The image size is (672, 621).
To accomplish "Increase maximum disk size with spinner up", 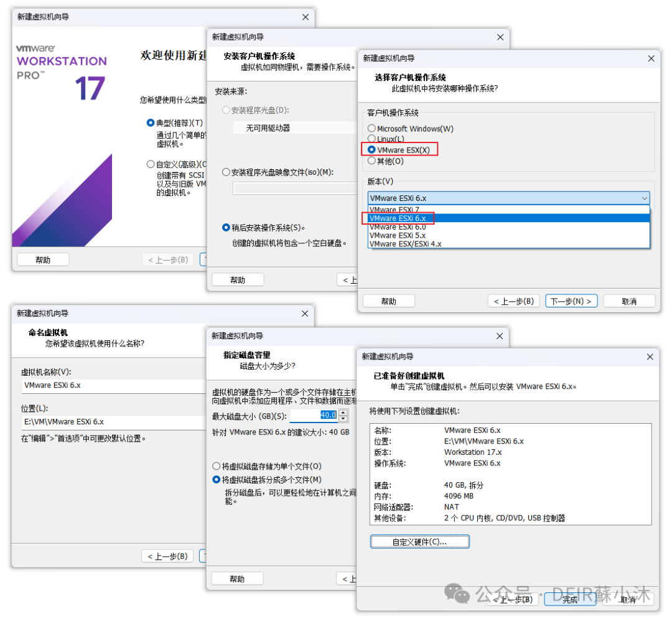I will 343,413.
